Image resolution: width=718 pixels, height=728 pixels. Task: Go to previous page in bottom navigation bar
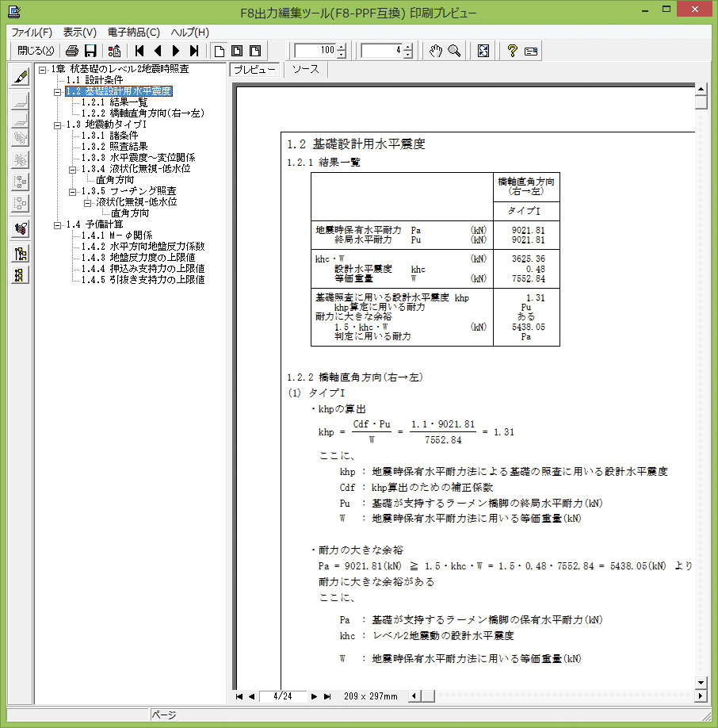251,696
